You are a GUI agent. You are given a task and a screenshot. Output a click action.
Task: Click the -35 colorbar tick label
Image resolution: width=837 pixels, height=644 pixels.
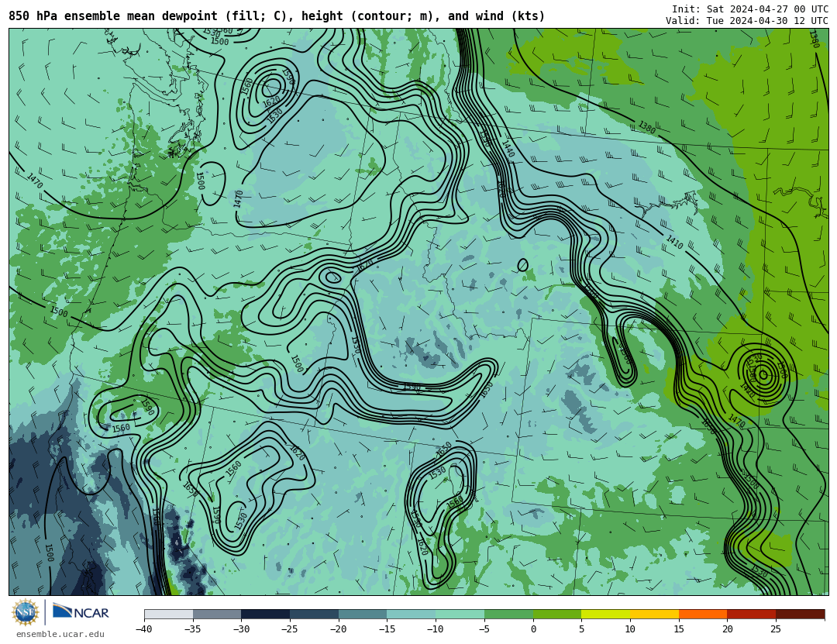click(x=192, y=629)
